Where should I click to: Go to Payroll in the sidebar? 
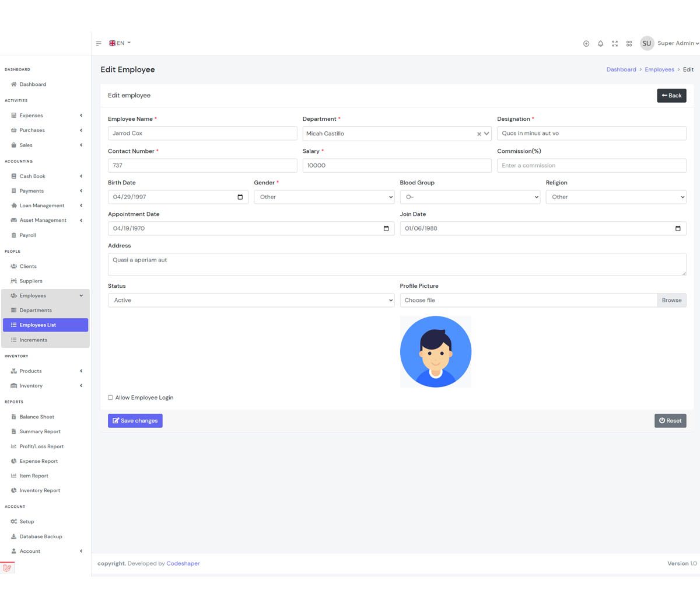pyautogui.click(x=27, y=235)
